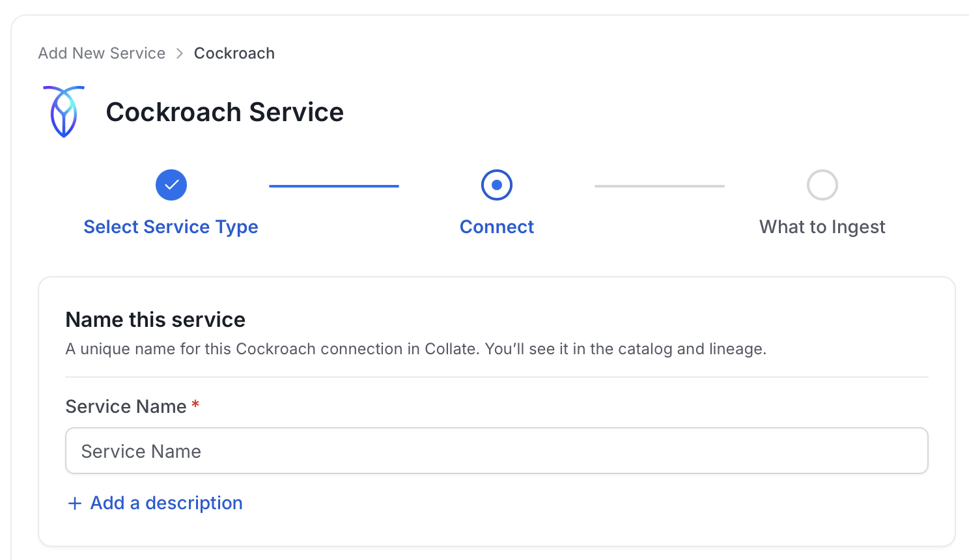Select the Cockroach breadcrumb item
The width and height of the screenshot is (969, 560).
234,53
